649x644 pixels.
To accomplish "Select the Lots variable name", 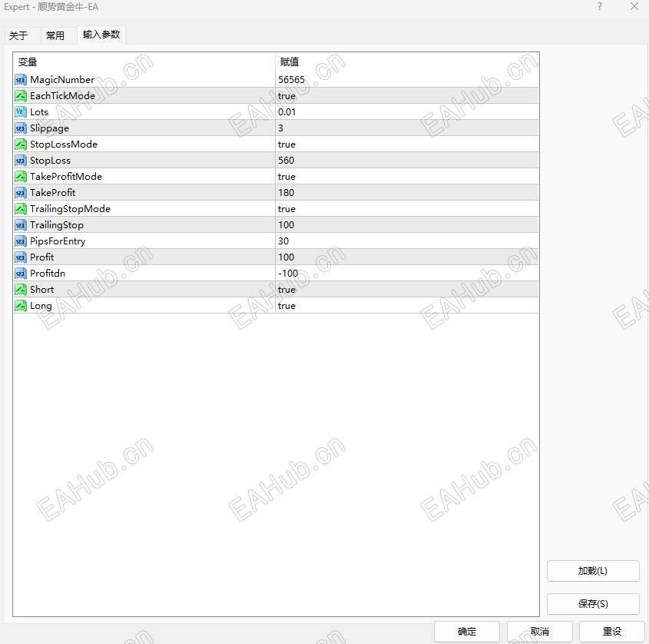I will (39, 112).
